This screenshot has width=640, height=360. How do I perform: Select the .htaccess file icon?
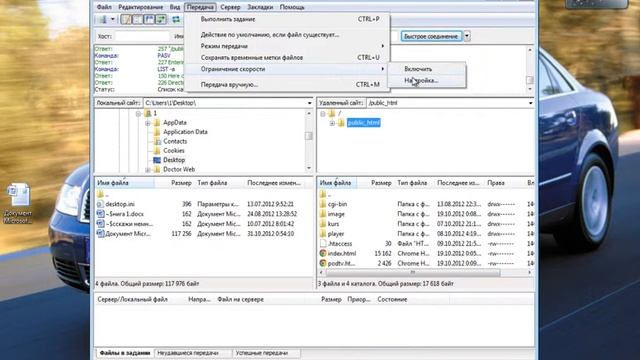[323, 244]
